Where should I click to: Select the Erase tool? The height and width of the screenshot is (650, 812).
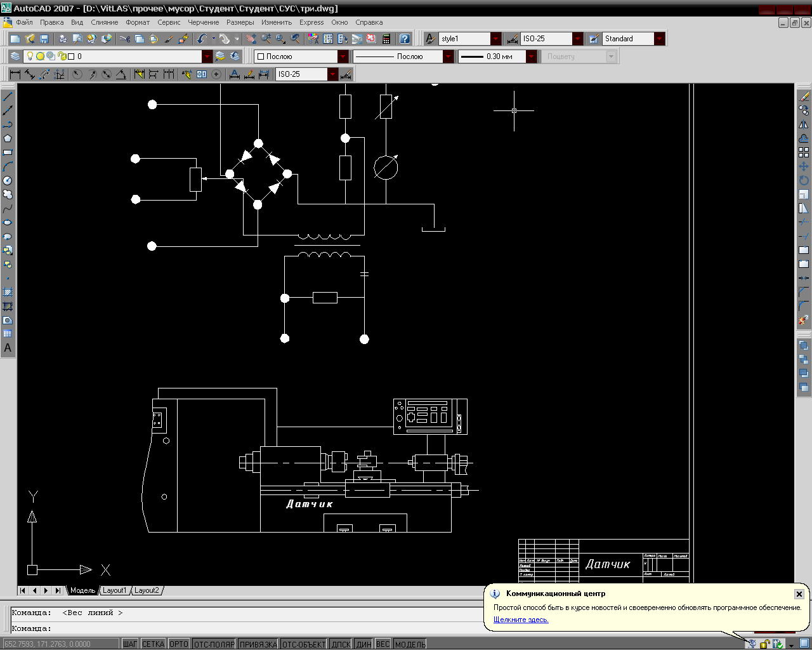click(x=804, y=96)
